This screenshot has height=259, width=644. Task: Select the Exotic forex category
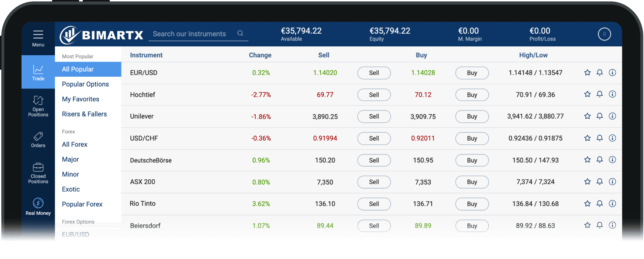[x=71, y=189]
